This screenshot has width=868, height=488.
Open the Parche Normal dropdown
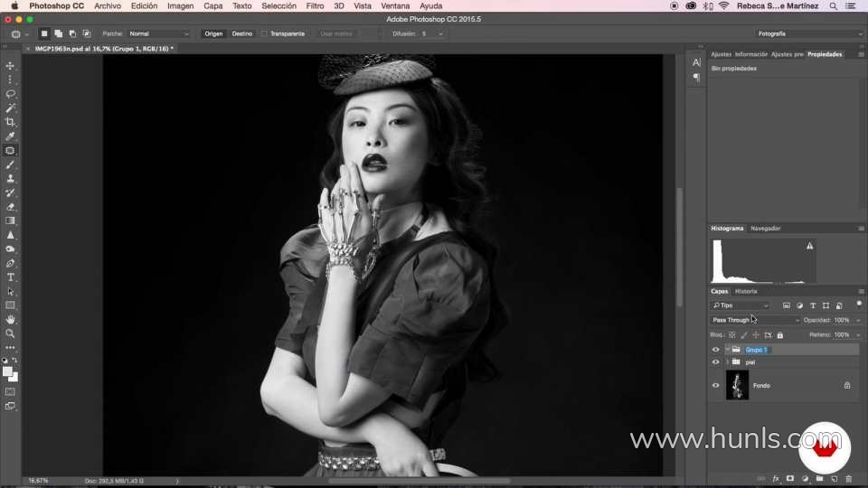tap(159, 33)
